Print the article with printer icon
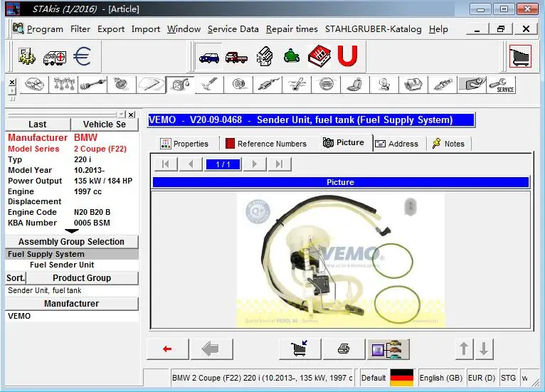 [344, 349]
